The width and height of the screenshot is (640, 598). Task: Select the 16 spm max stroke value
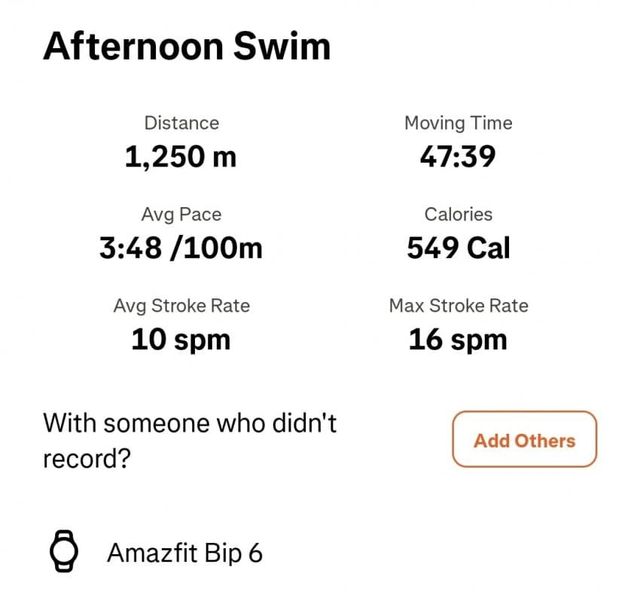pos(458,340)
